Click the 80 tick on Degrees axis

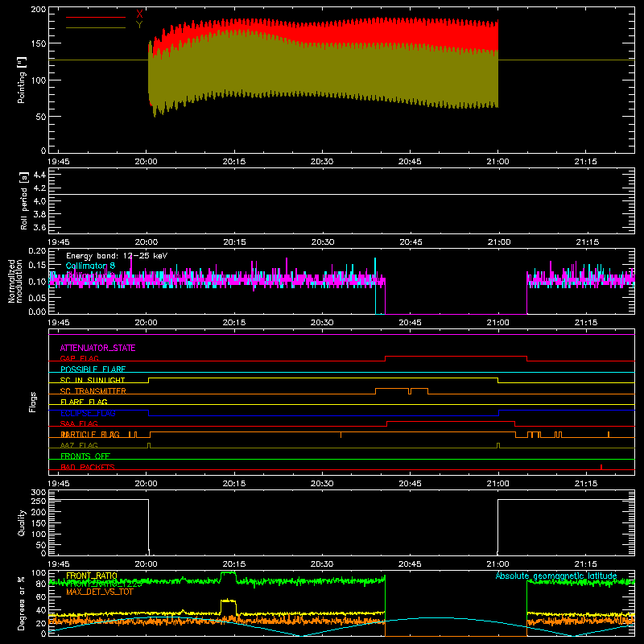[41, 584]
